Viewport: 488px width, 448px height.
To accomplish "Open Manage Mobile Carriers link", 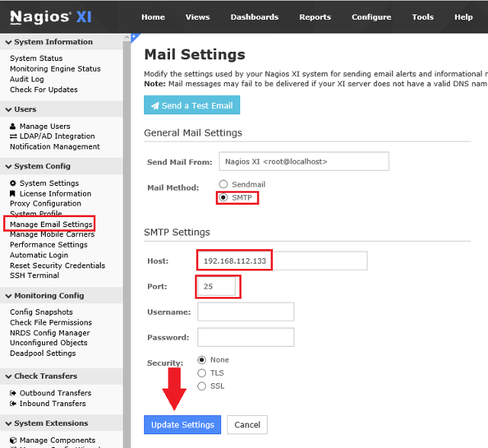I will (x=52, y=235).
